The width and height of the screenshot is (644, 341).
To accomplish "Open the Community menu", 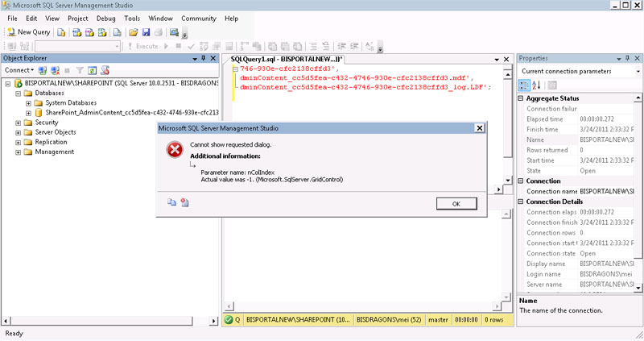I will click(x=199, y=19).
